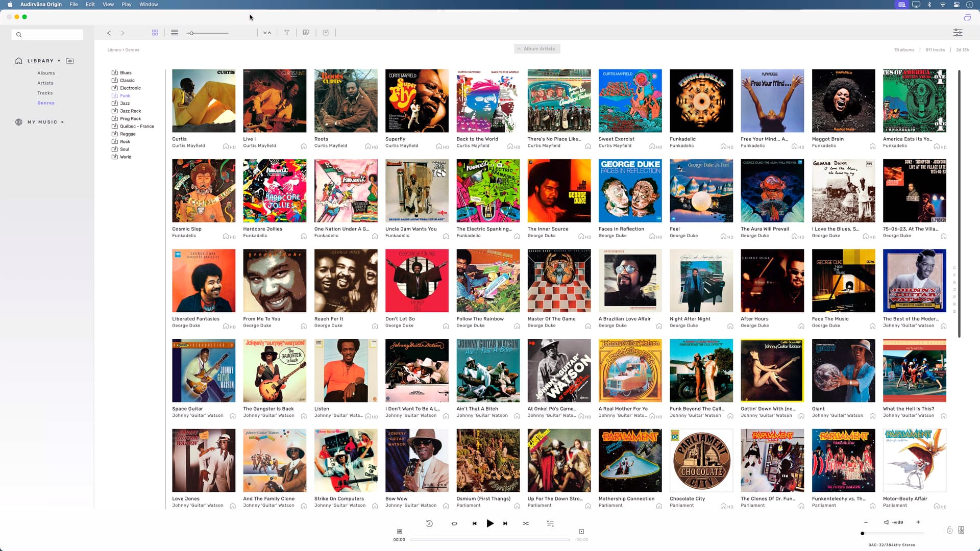Go back with the left arrow
Viewport: 980px width, 551px height.
click(x=109, y=33)
